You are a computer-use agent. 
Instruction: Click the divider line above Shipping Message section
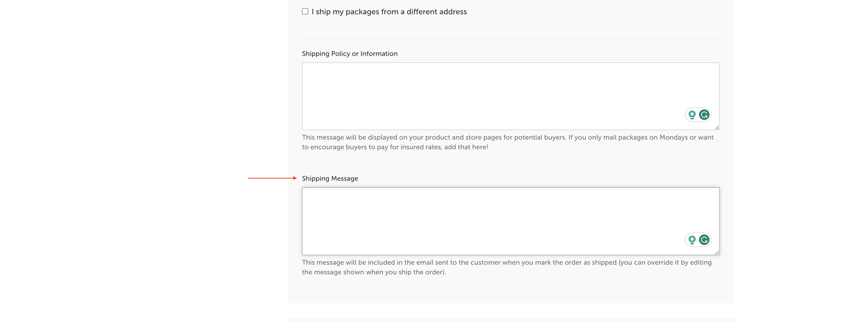click(x=511, y=164)
